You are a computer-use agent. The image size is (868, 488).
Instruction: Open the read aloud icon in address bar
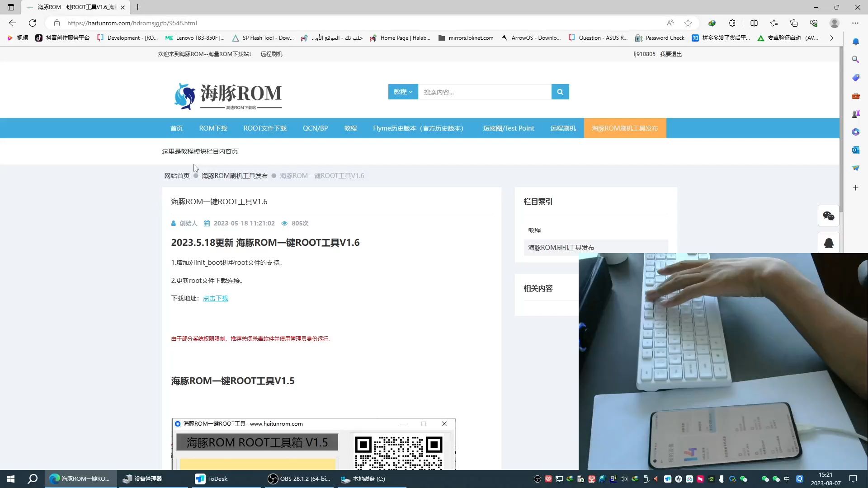(x=670, y=23)
